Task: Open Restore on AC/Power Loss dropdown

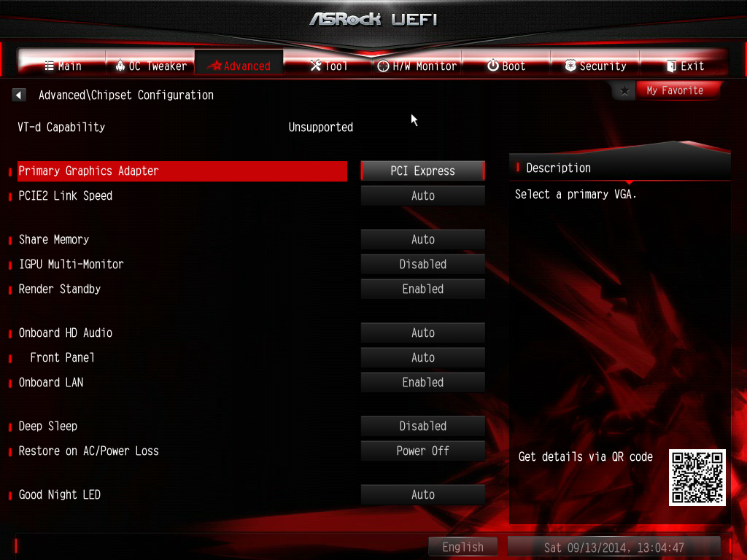Action: pyautogui.click(x=422, y=451)
